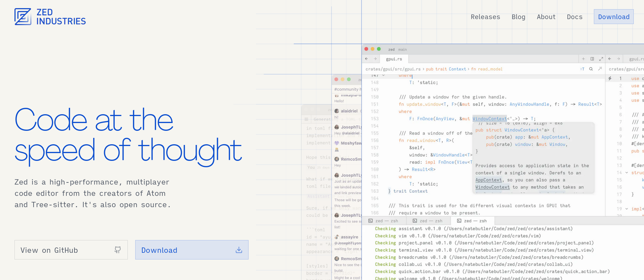Screen dimensions: 644x280
Task: Click the forward arrow in the right editor pane
Action: 619,59
